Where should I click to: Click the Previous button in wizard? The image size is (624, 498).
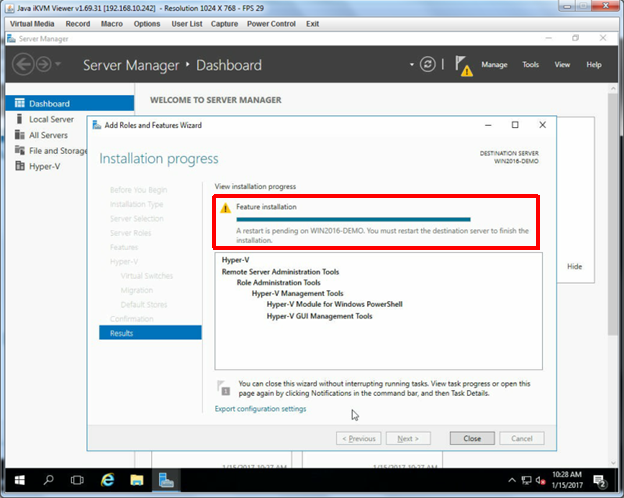[359, 438]
